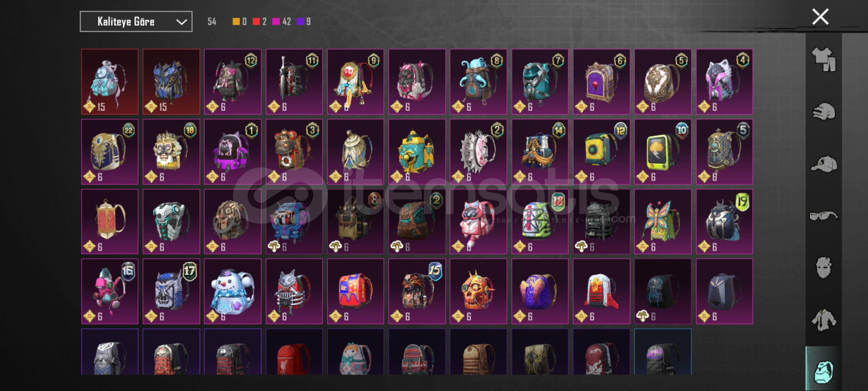Close the inventory with the X
The image size is (868, 391).
click(820, 17)
